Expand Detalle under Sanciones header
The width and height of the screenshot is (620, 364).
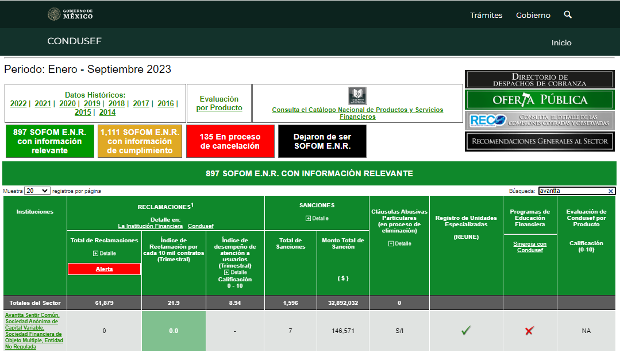(317, 218)
